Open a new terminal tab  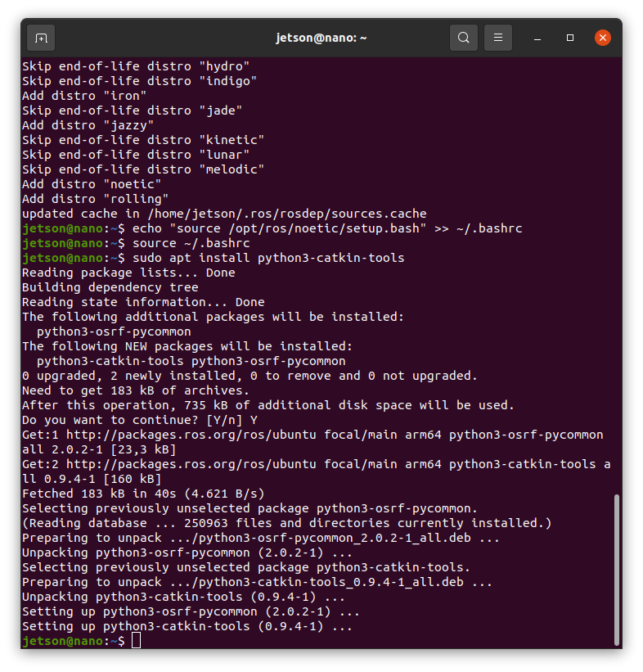pos(41,38)
